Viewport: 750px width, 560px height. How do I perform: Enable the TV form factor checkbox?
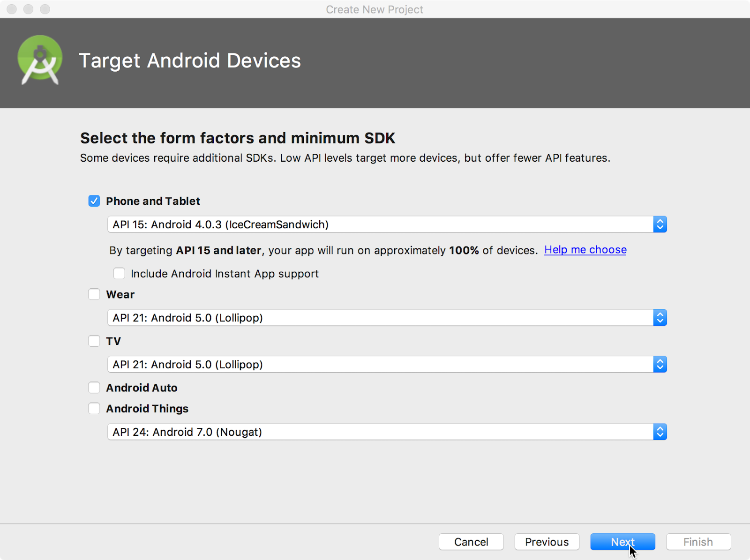point(94,341)
